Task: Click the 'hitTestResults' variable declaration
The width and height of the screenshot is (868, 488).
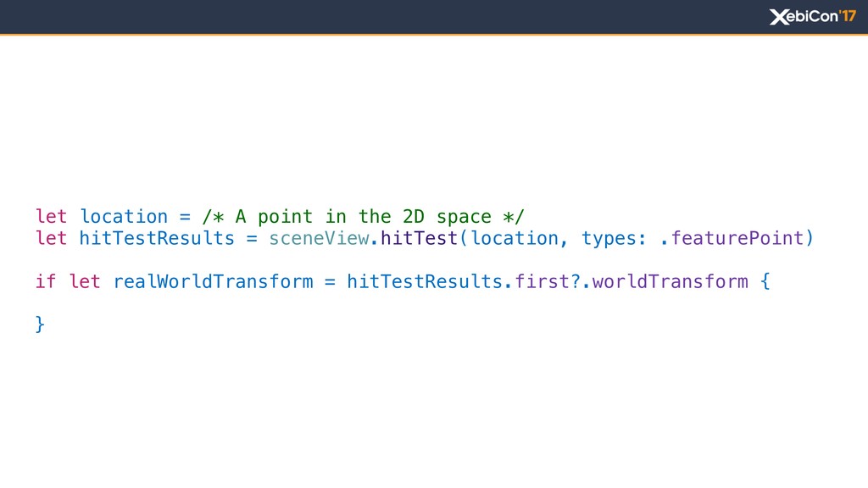Action: coord(157,238)
